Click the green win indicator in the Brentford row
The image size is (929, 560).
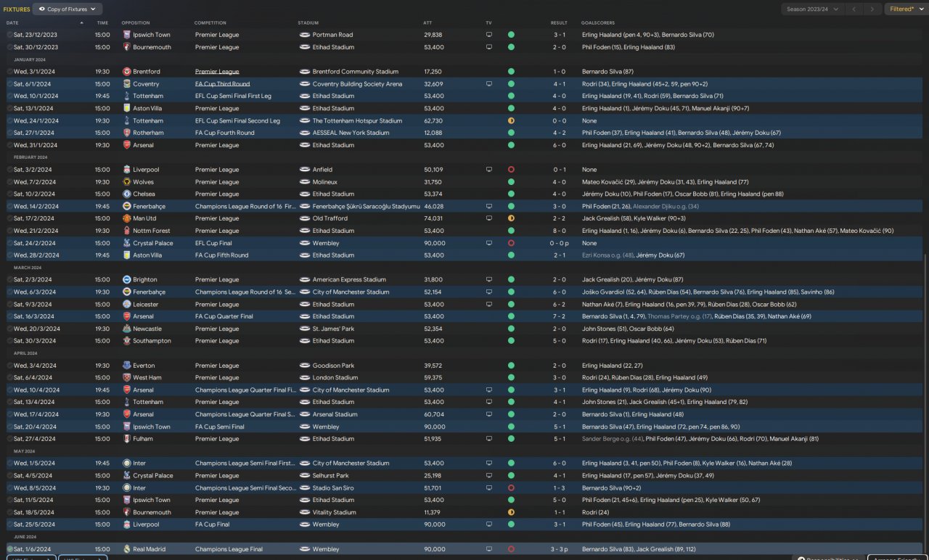pos(511,72)
